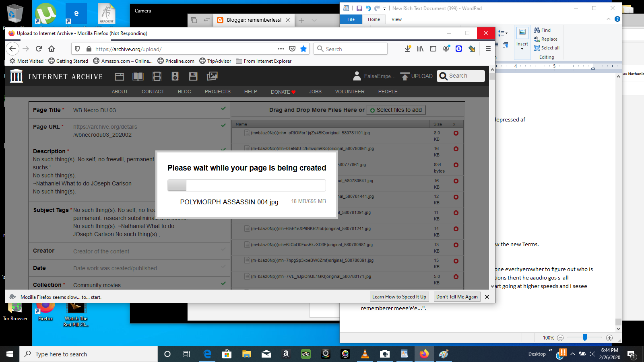Open Firefox Library icon
Screen dimensions: 644x362
[420, 49]
